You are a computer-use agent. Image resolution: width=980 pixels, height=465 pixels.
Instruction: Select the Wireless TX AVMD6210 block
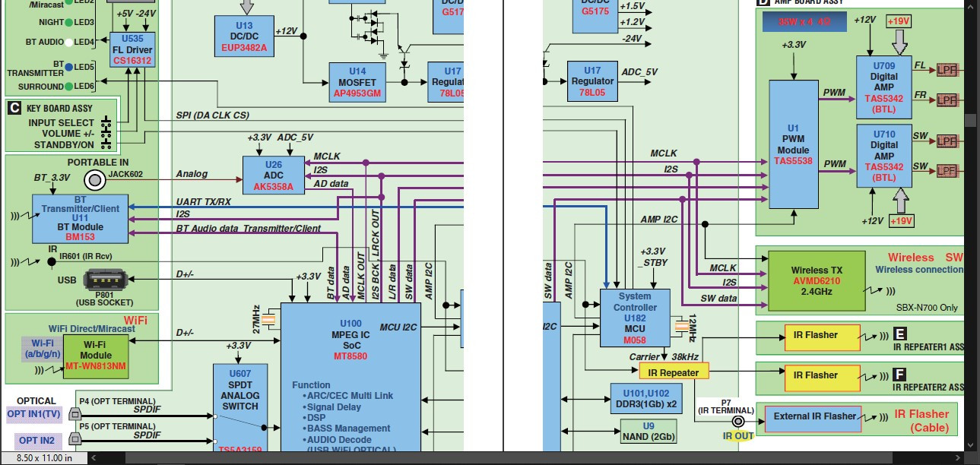pyautogui.click(x=817, y=281)
